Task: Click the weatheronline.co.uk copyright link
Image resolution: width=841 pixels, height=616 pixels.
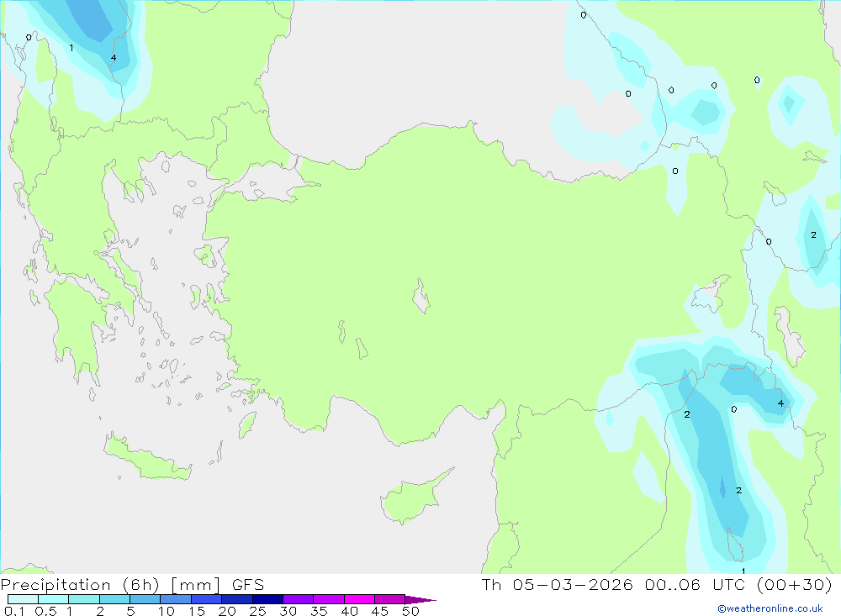Action: [x=770, y=608]
